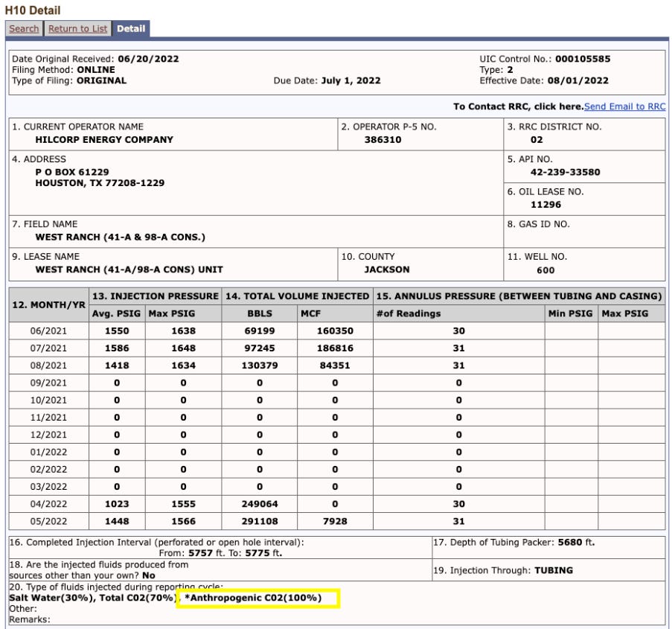
Task: Click the operator name HILCORP ENERGY COMPANY
Action: (104, 139)
